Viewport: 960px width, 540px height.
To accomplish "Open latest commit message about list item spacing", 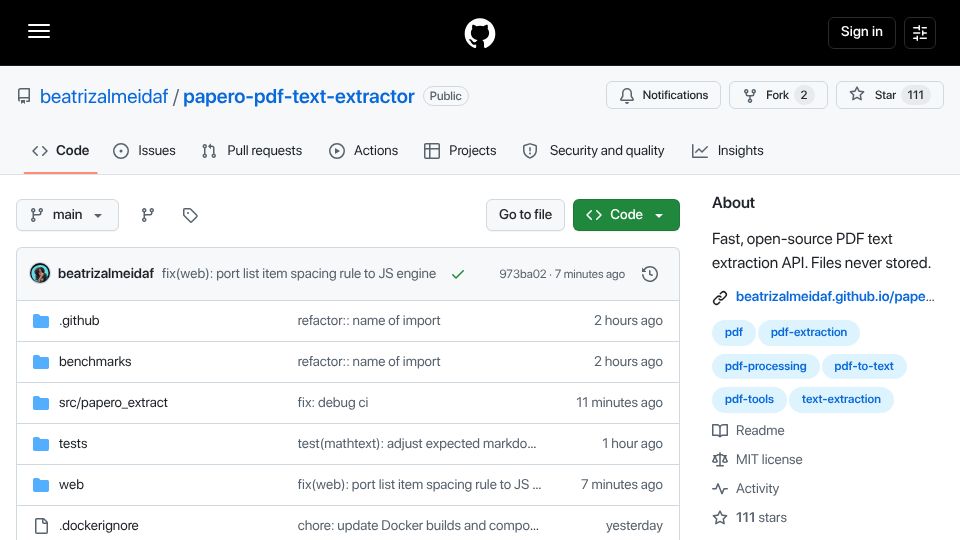I will click(299, 274).
